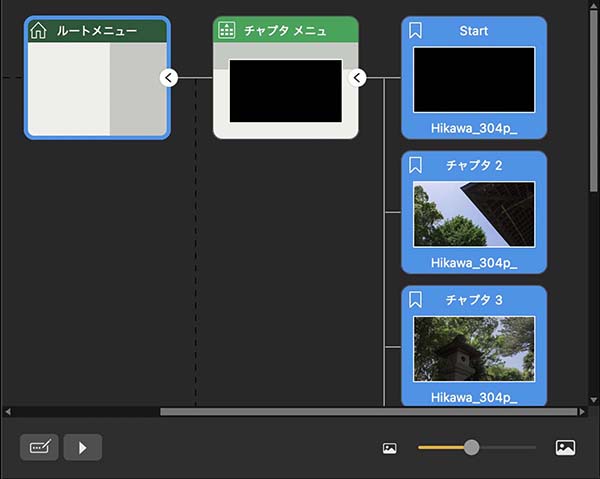Select the チャプタ メニュ title label
This screenshot has height=479, width=600.
pyautogui.click(x=285, y=30)
